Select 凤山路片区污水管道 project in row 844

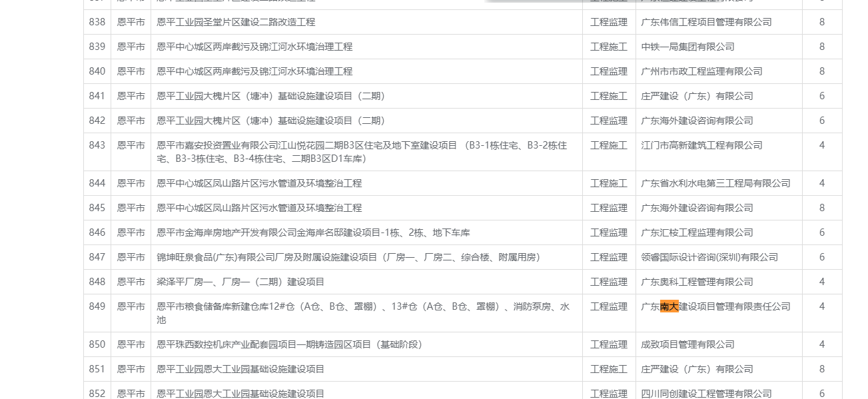click(259, 183)
